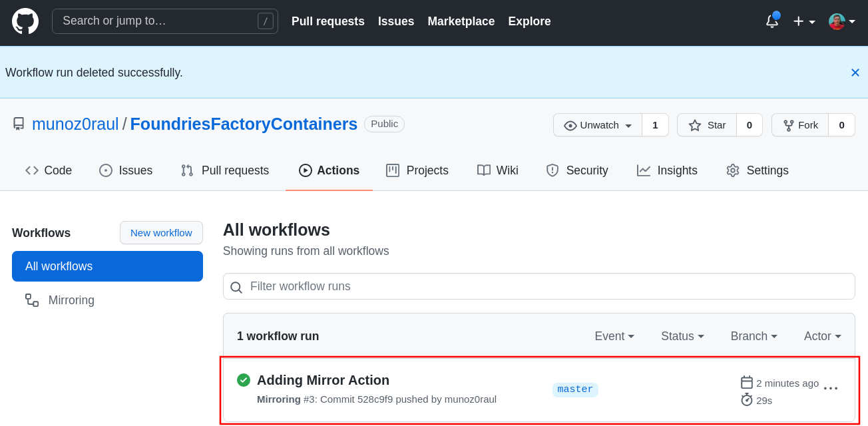This screenshot has width=868, height=426.
Task: Open the Actor filter dropdown
Action: (822, 336)
